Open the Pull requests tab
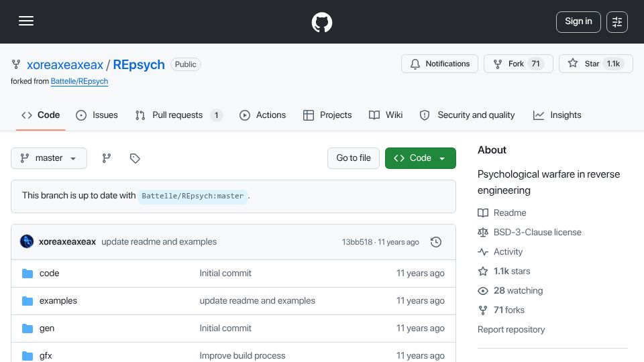 (179, 115)
